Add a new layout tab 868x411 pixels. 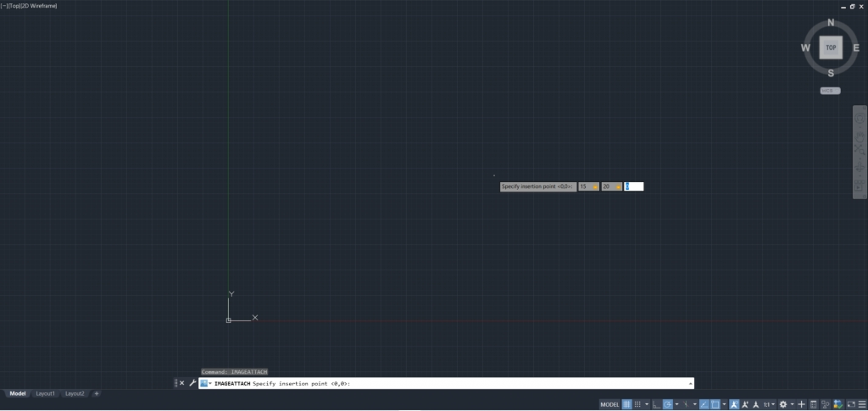pos(97,393)
